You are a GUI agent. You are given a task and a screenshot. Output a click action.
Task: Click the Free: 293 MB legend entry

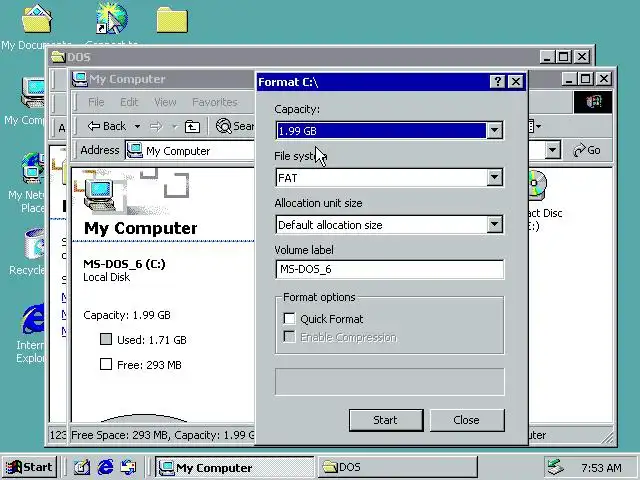point(141,365)
